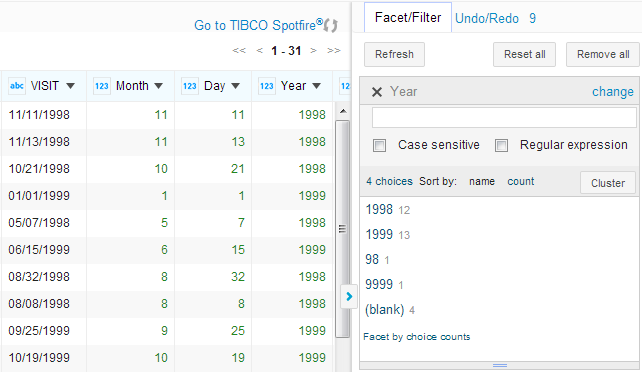Click the Refresh button
Viewport: 642px width, 372px height.
click(394, 54)
